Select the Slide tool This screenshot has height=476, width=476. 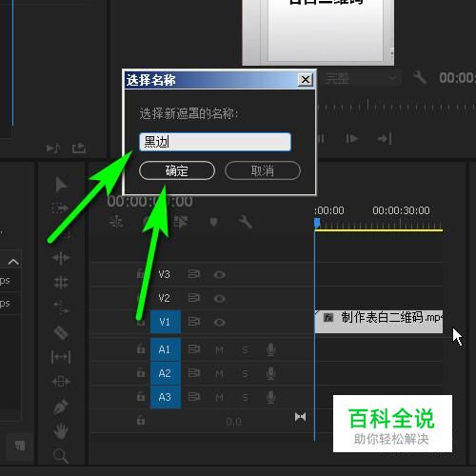point(61,381)
